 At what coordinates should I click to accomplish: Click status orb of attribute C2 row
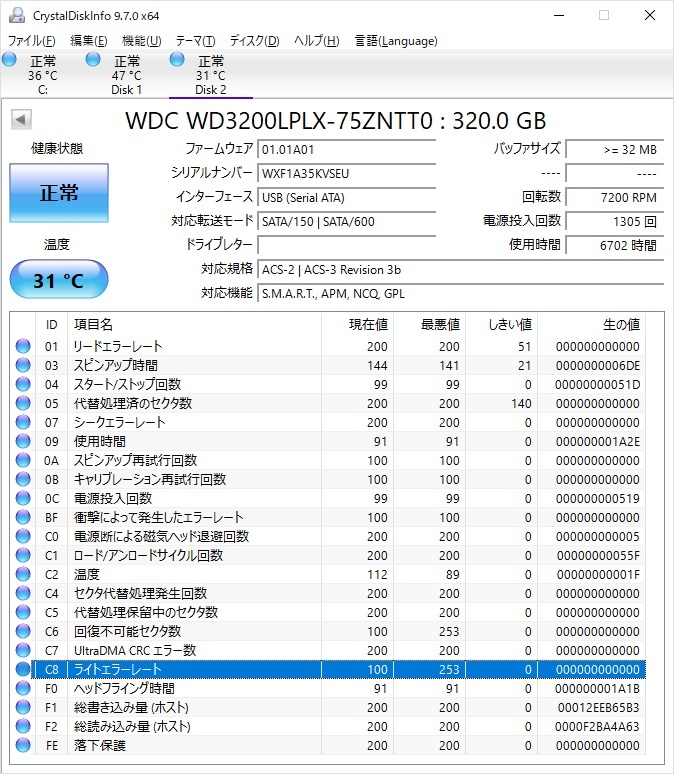click(x=23, y=574)
